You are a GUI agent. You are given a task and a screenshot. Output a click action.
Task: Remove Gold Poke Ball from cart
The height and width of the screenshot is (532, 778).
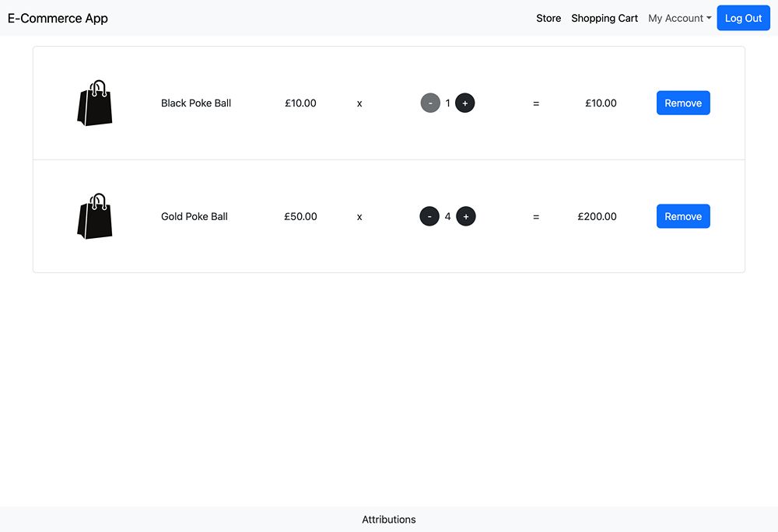tap(683, 216)
